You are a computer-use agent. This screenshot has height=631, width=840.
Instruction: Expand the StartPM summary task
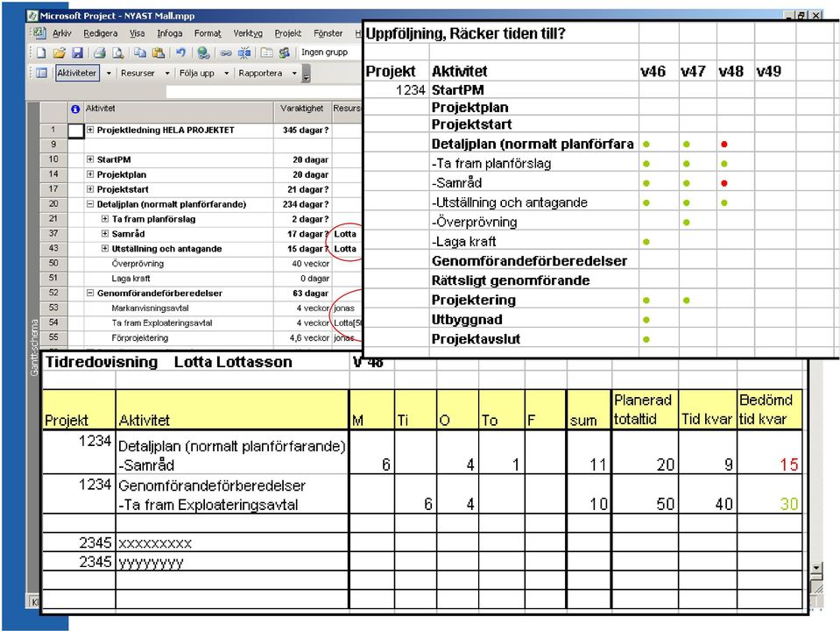point(90,160)
